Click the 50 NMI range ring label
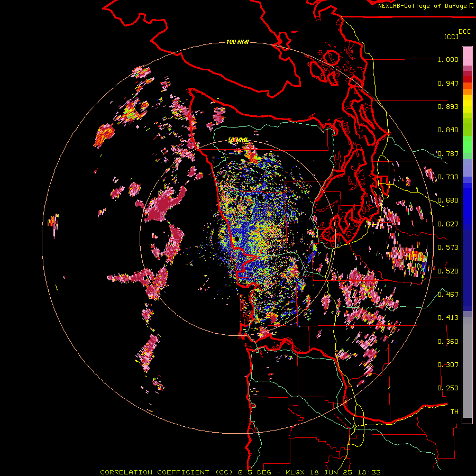This screenshot has height=476, width=476. click(x=238, y=140)
